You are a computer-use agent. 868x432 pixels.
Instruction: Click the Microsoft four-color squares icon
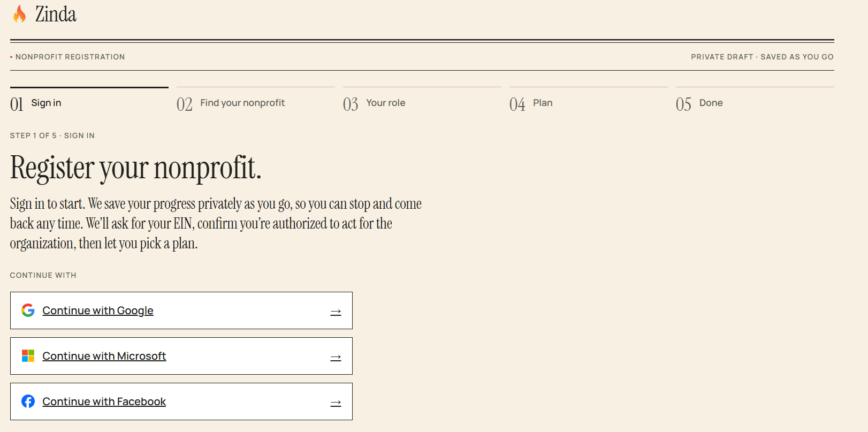[28, 355]
